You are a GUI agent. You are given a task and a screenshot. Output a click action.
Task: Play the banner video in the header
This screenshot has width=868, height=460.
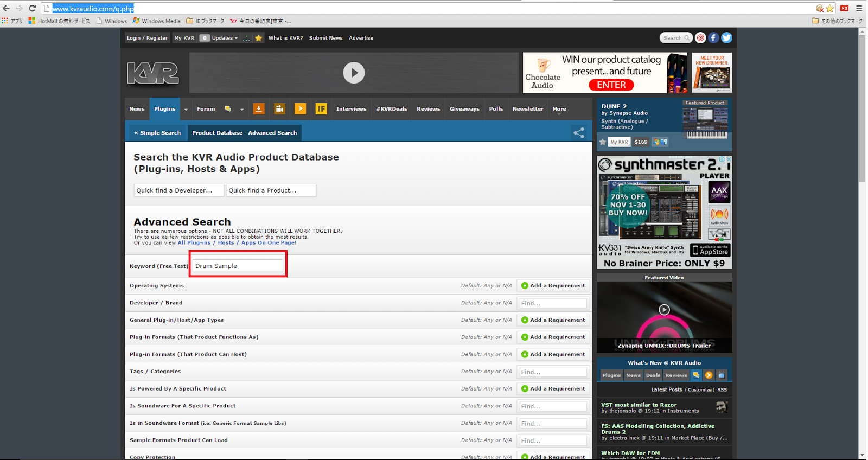354,73
